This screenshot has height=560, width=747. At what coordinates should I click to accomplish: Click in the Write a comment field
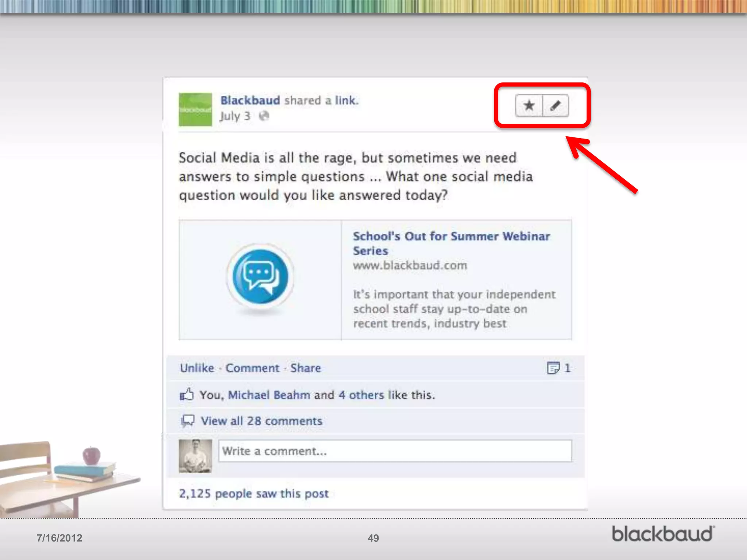395,451
